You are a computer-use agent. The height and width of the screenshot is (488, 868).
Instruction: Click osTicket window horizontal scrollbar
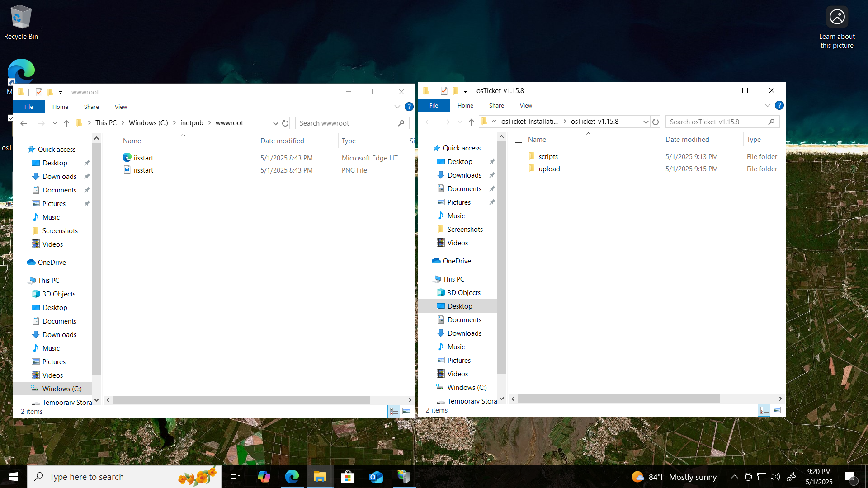(618, 399)
